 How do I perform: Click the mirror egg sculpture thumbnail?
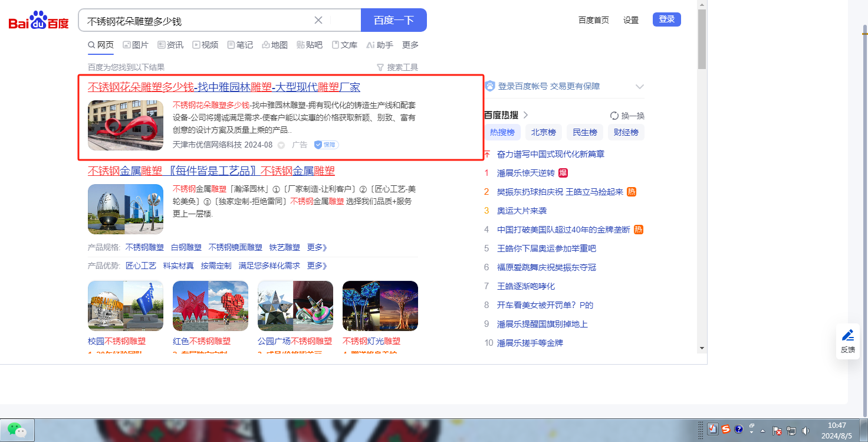(126, 209)
